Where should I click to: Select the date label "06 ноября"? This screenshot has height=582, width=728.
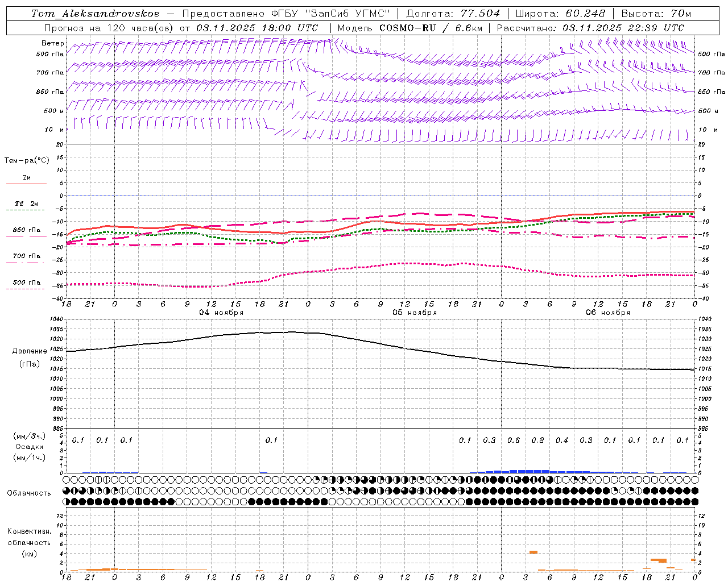pyautogui.click(x=608, y=313)
